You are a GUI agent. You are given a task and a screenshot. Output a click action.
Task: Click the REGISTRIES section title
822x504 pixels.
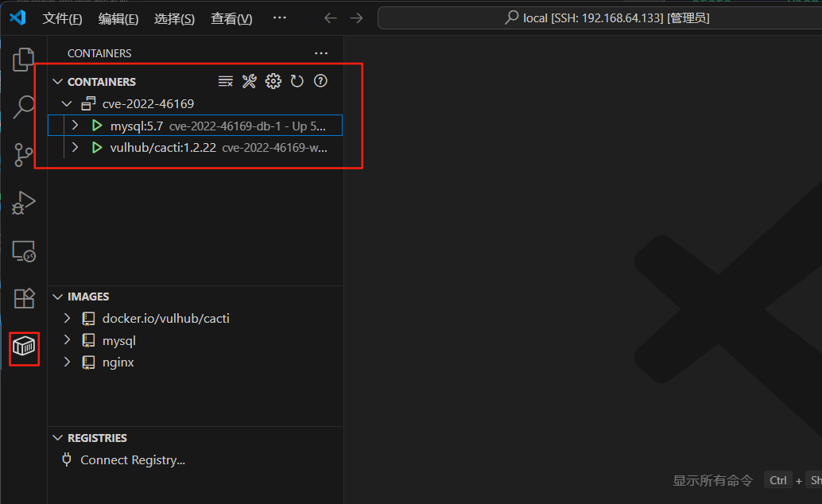[x=97, y=438]
